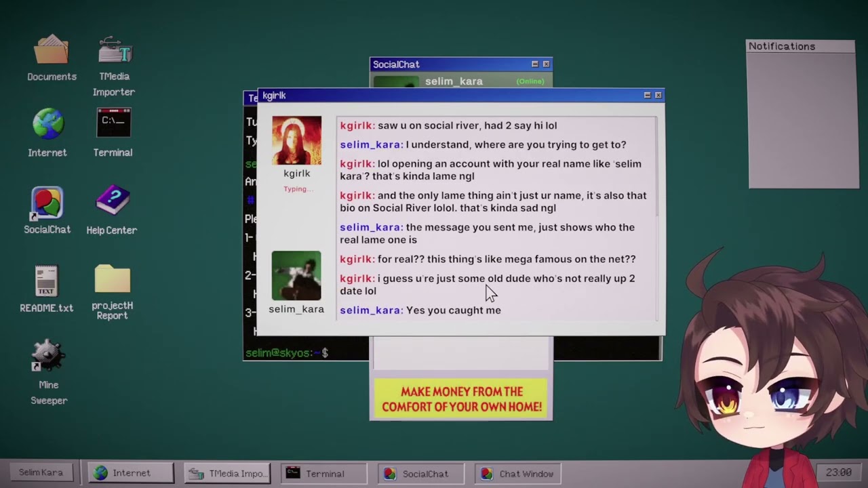868x488 pixels.
Task: Click the Online status label in SocialChat
Action: coord(530,81)
